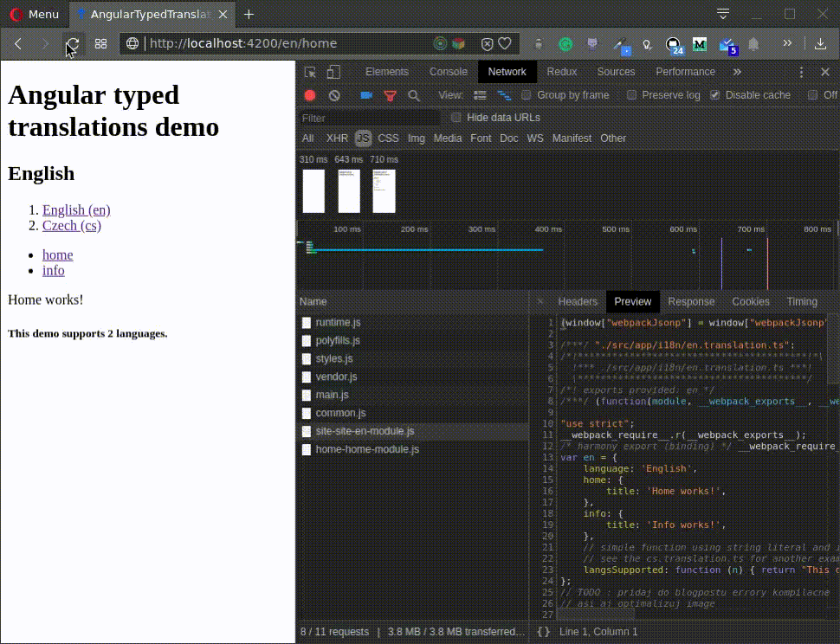Follow the English (en) link
This screenshot has width=840, height=644.
76,209
